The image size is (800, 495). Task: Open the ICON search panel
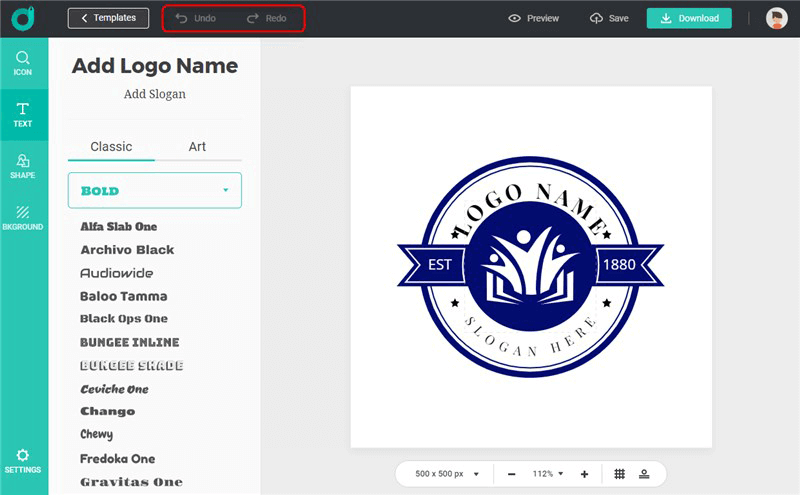pos(23,63)
